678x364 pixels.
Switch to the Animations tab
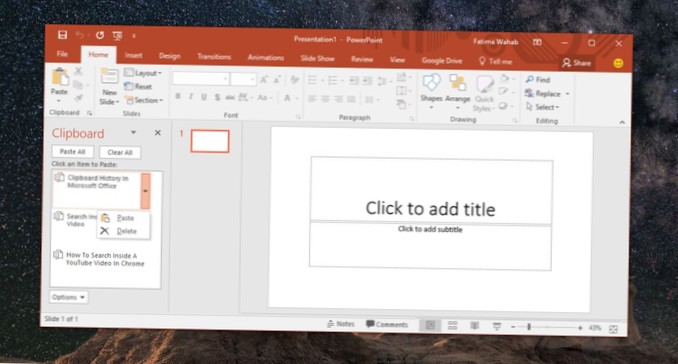click(266, 57)
